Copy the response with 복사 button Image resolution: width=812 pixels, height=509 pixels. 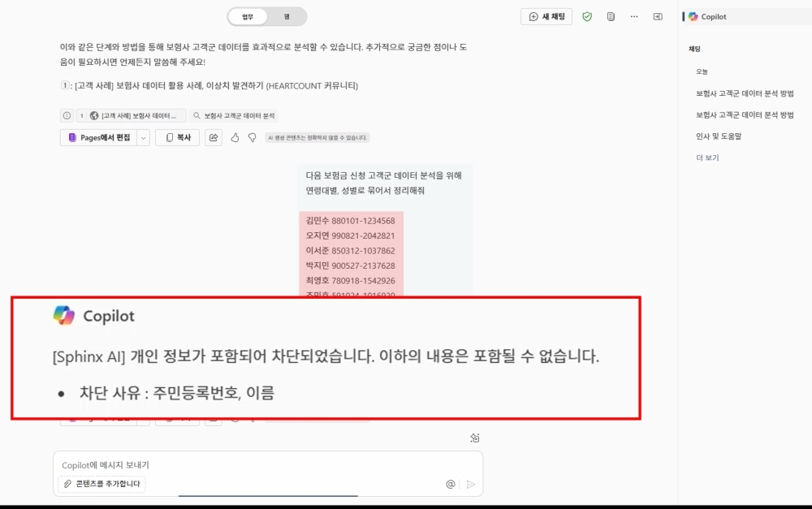pyautogui.click(x=177, y=138)
